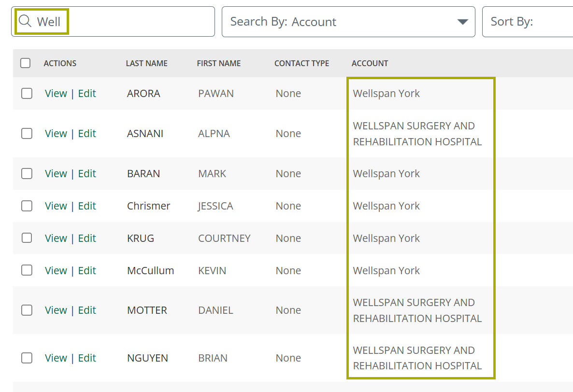Viewport: 573px width, 392px height.
Task: Check the box for NGUYEN row
Action: point(27,358)
